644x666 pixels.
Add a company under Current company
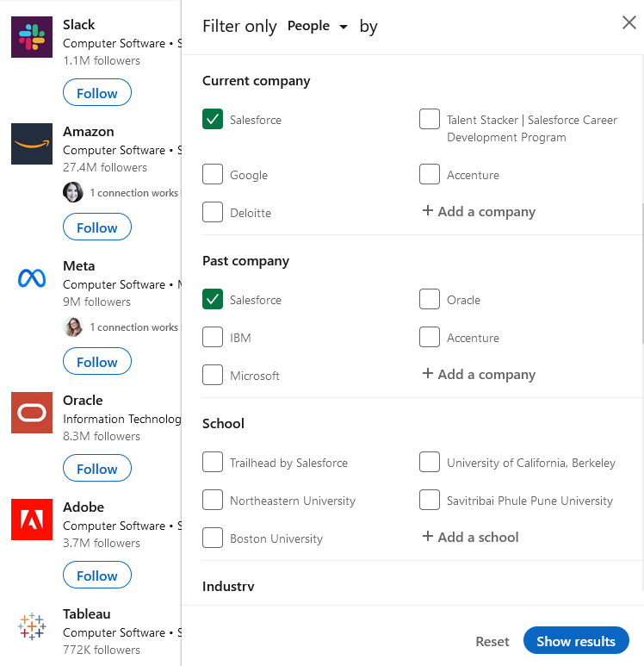pos(479,212)
